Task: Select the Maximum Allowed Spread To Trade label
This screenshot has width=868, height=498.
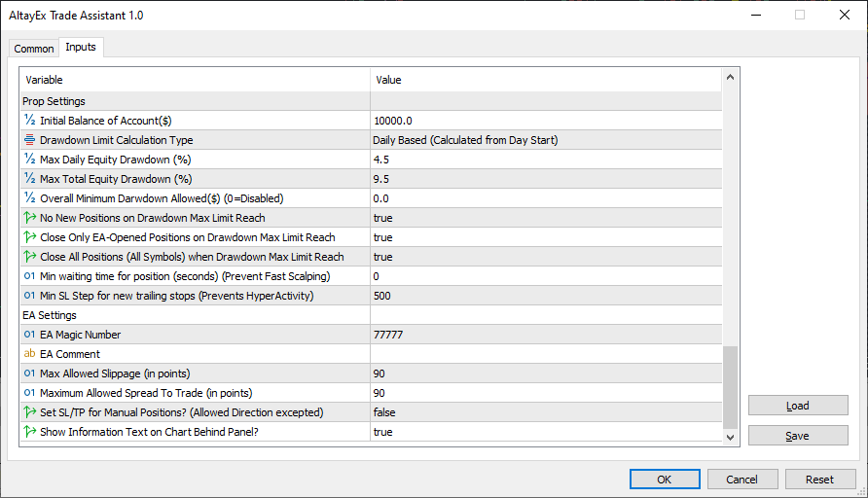Action: tap(146, 393)
